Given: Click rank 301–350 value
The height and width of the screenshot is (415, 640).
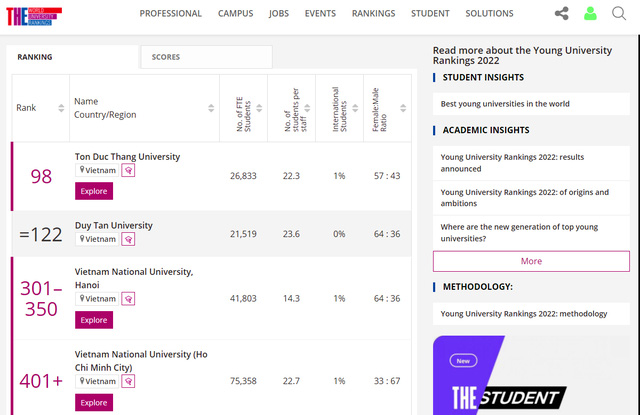Looking at the screenshot, I should (x=41, y=299).
